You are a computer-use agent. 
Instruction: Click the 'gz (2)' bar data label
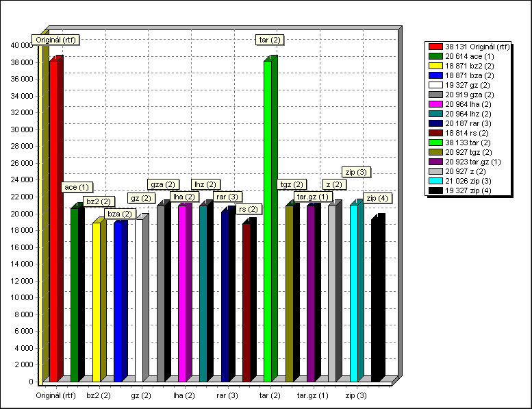(141, 198)
